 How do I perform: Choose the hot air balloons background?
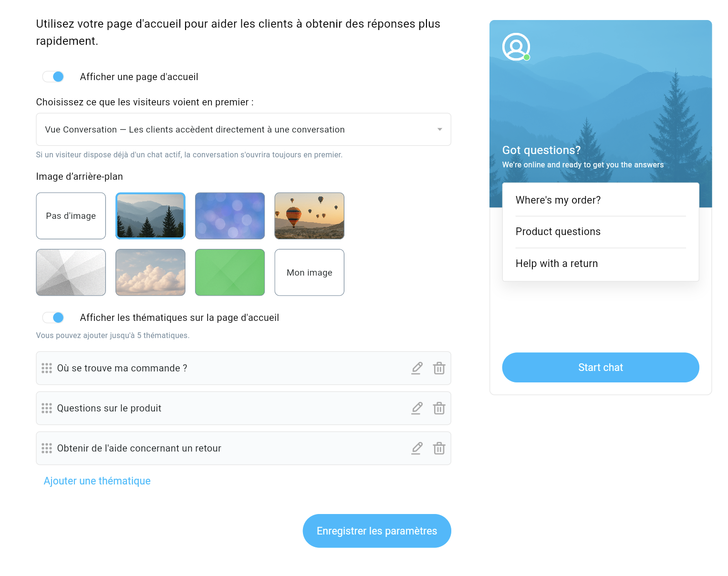(309, 216)
